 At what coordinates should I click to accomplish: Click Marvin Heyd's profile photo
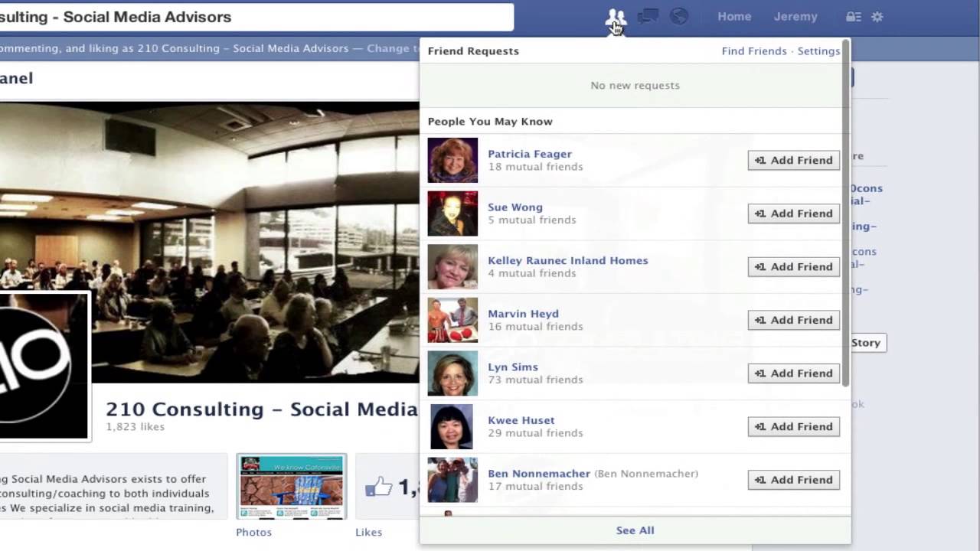coord(452,320)
